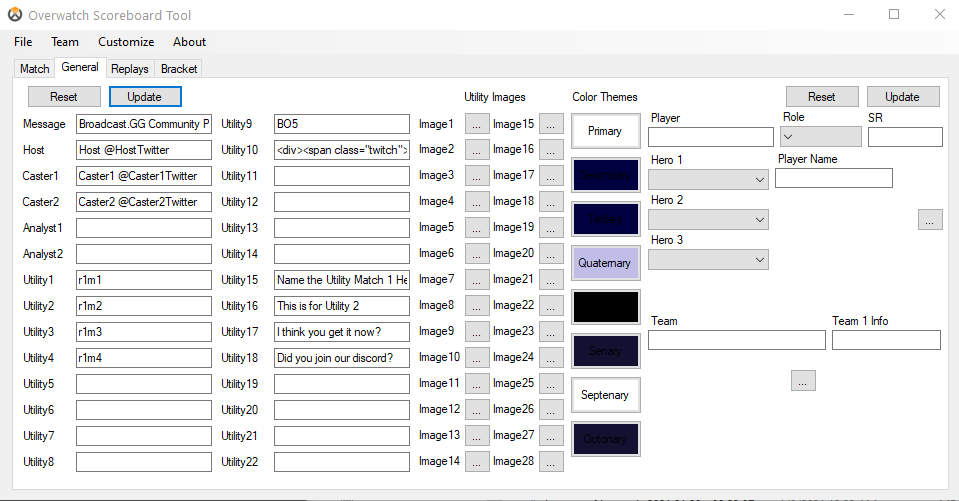Screen dimensions: 959x501
Task: Click the Utility18 field about discord
Action: coord(342,358)
